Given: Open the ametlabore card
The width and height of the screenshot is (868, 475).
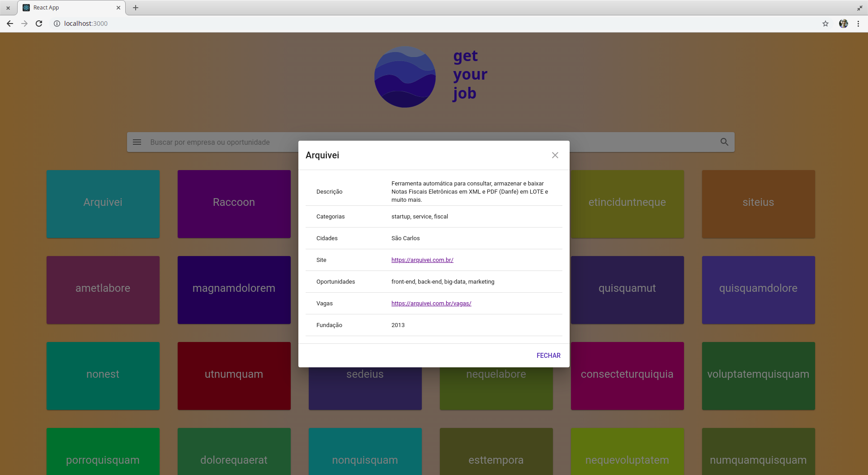Looking at the screenshot, I should pos(103,290).
